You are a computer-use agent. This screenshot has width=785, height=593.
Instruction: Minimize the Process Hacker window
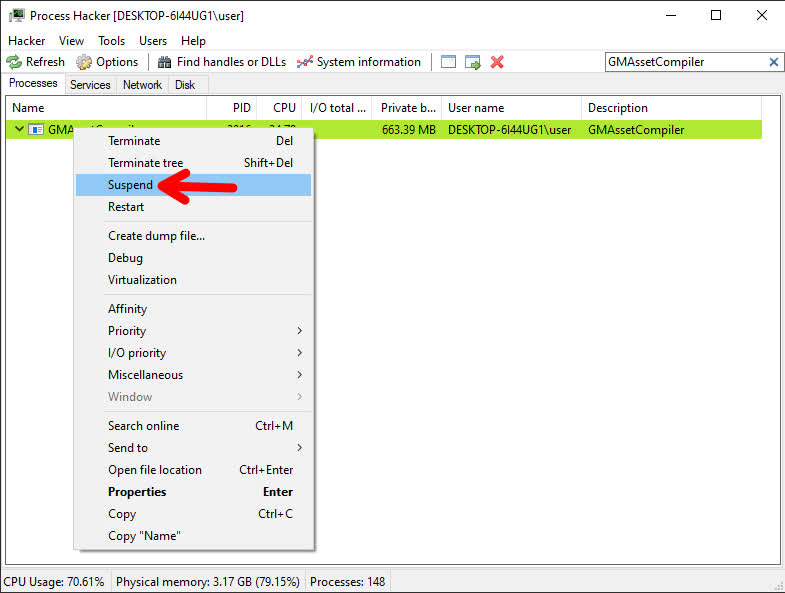pyautogui.click(x=671, y=16)
